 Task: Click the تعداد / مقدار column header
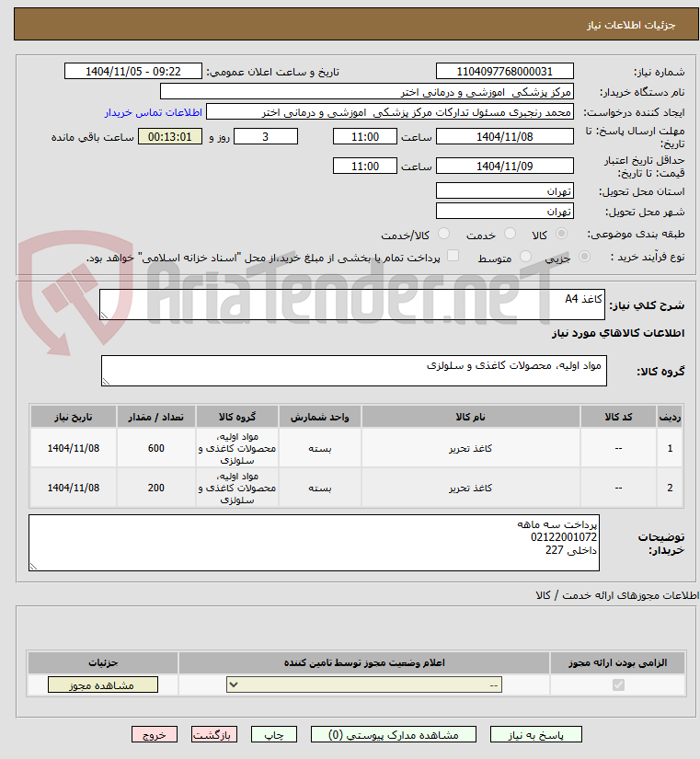[155, 417]
